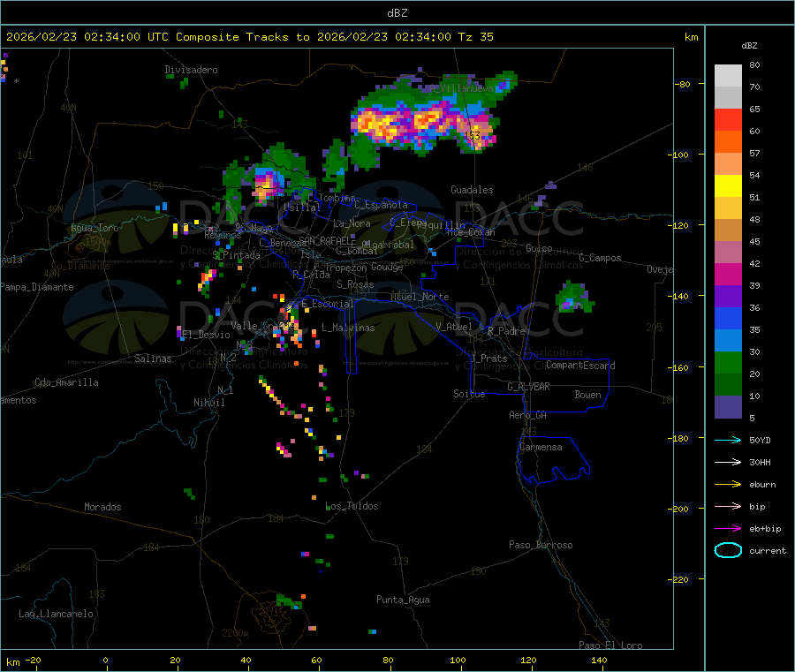Click the 'R_Padre' map label
795x672 pixels.
tap(506, 331)
